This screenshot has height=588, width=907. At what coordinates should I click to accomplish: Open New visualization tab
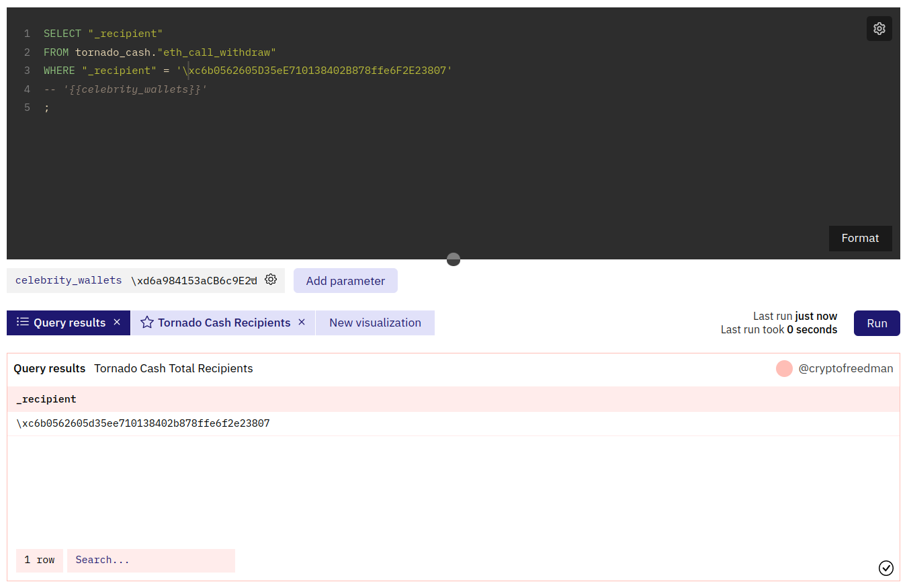[375, 323]
